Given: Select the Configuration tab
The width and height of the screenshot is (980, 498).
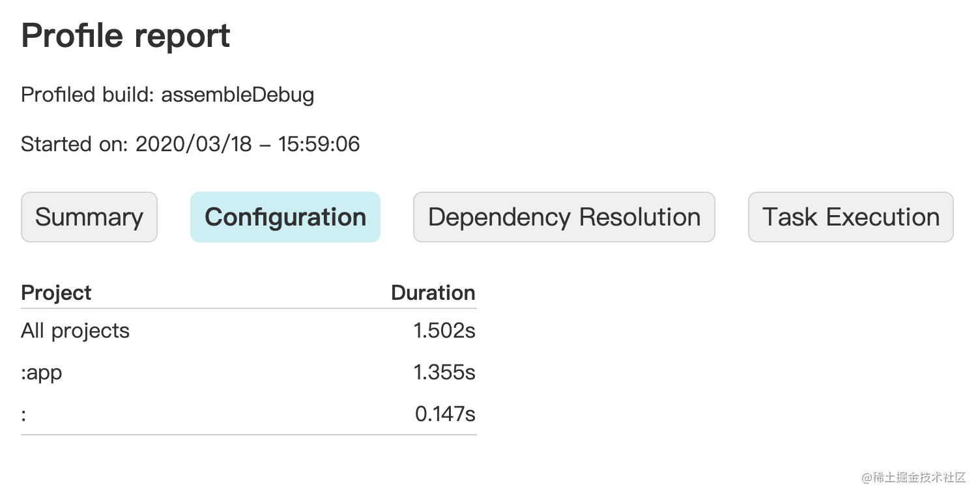Looking at the screenshot, I should point(285,217).
